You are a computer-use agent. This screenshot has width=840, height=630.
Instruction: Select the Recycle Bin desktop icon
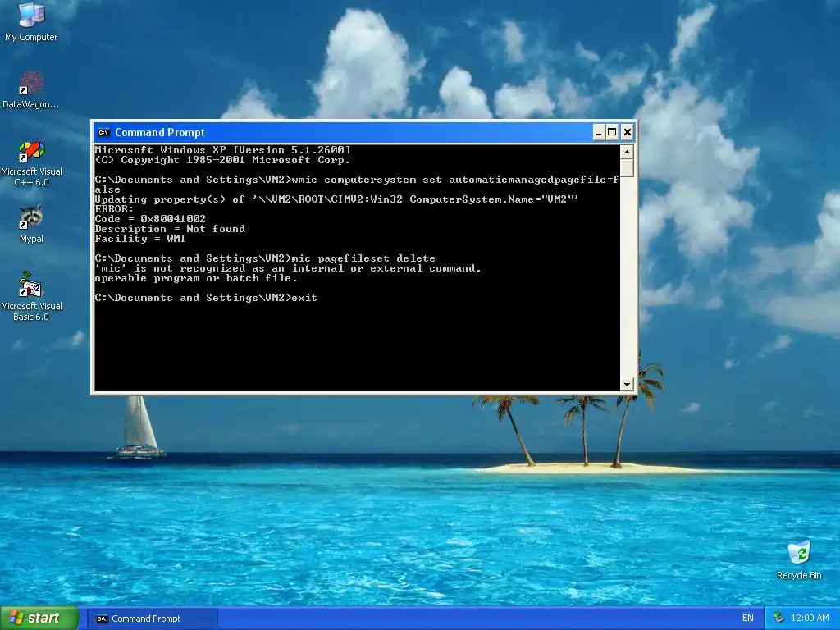pos(799,559)
